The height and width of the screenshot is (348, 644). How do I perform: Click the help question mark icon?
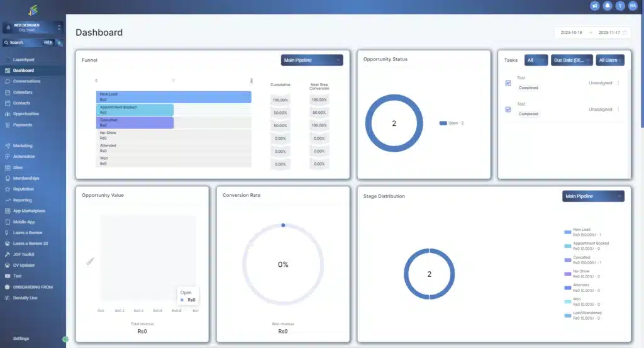coord(620,6)
